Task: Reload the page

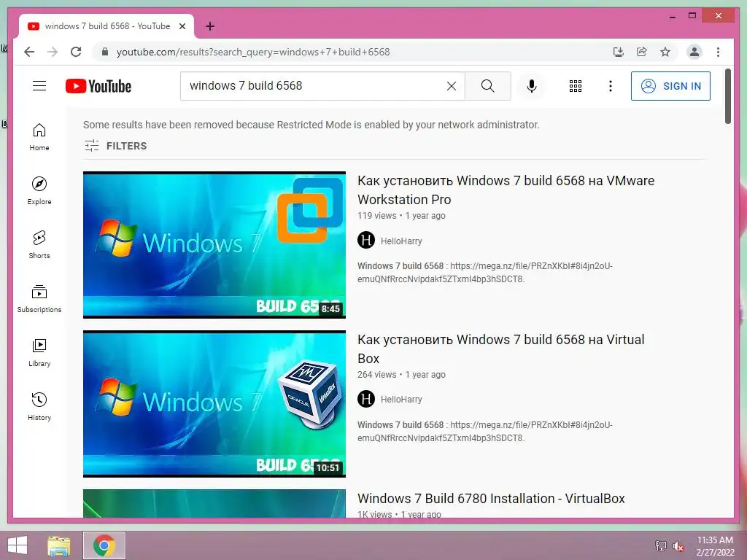Action: [76, 52]
